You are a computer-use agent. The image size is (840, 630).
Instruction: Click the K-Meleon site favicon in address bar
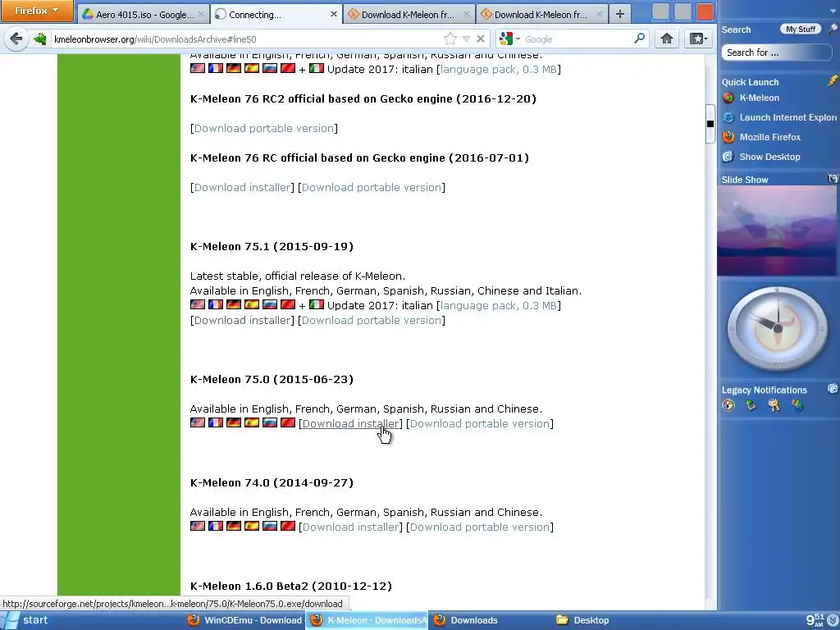pos(40,39)
